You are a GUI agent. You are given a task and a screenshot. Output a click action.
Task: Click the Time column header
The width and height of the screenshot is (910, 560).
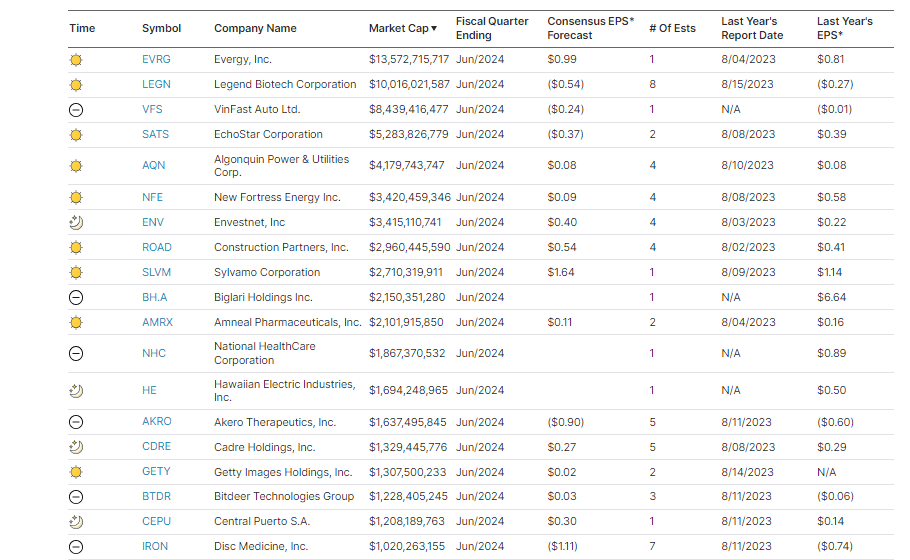82,28
